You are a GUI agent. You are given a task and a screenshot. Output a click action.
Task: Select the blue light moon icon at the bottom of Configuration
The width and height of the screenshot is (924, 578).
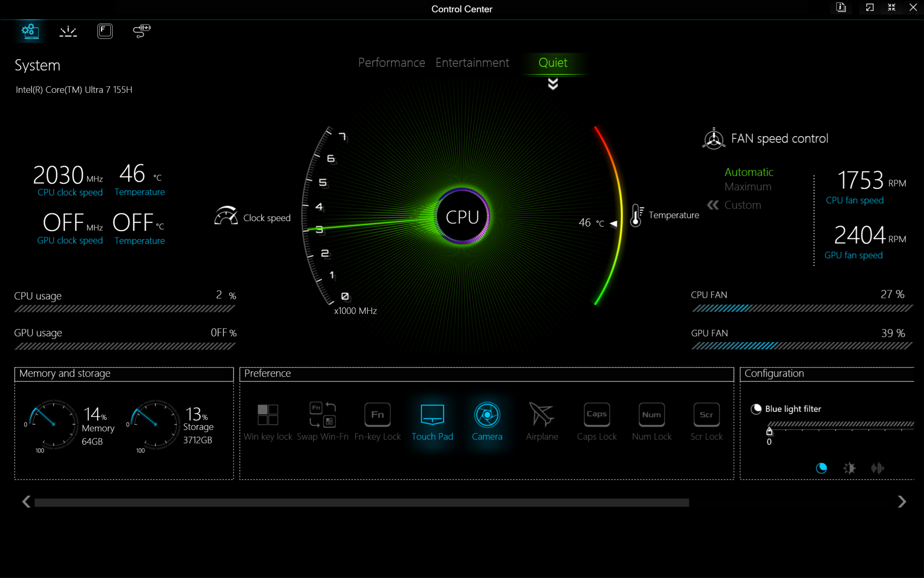coord(821,468)
